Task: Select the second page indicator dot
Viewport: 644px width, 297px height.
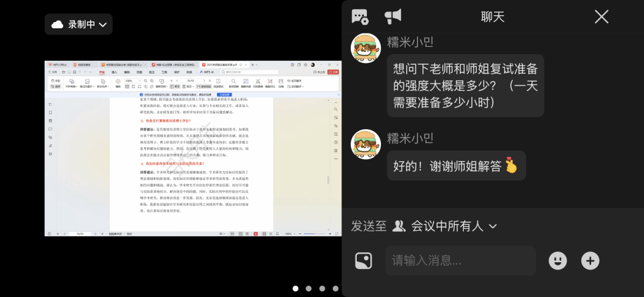Action: (x=309, y=289)
